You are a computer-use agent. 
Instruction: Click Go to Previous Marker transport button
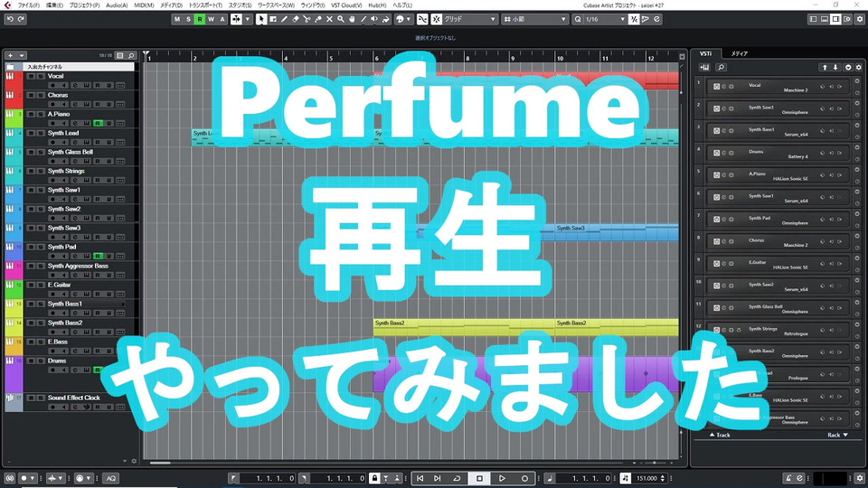pyautogui.click(x=420, y=478)
